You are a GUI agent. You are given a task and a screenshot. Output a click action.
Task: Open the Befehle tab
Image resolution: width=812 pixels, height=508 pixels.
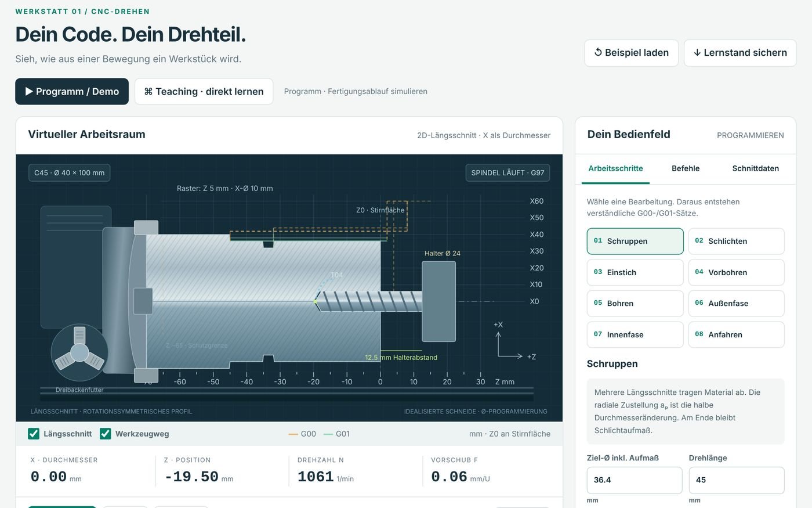click(686, 168)
